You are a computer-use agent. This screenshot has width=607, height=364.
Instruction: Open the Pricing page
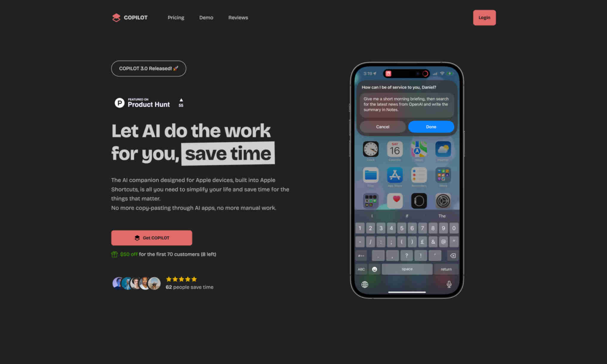tap(176, 17)
